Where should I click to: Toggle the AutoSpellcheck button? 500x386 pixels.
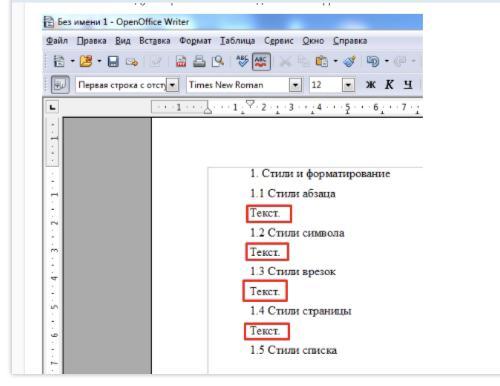(261, 62)
